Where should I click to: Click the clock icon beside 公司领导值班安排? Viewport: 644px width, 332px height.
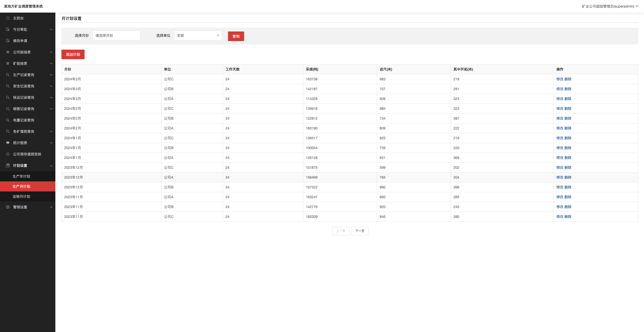coord(8,154)
